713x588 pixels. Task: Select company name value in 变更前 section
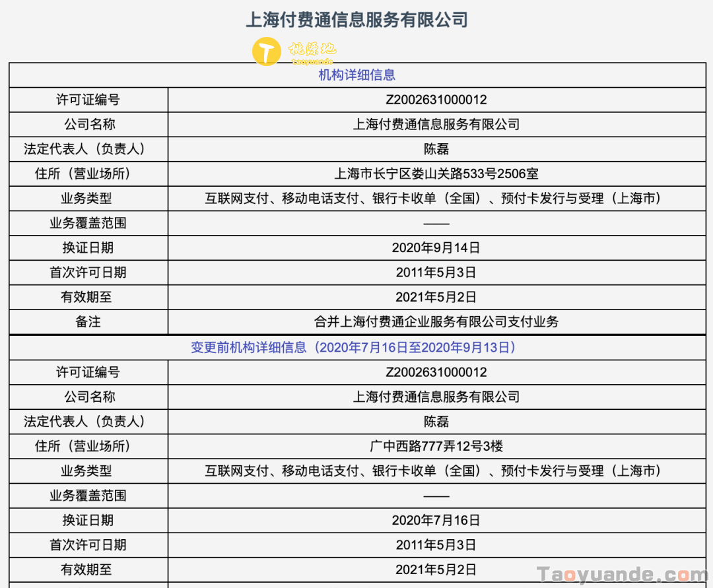click(436, 397)
